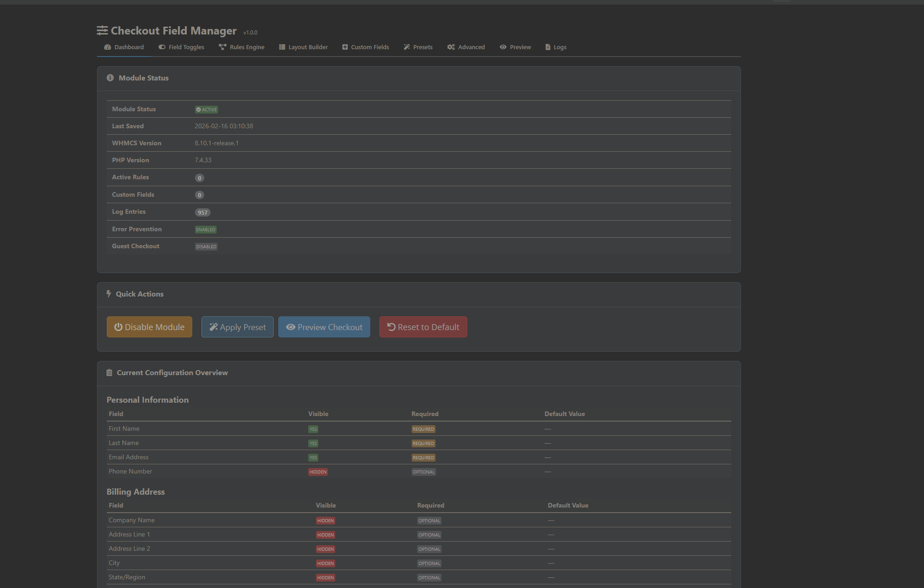
Task: Click the Preview tab eye icon
Action: (503, 47)
